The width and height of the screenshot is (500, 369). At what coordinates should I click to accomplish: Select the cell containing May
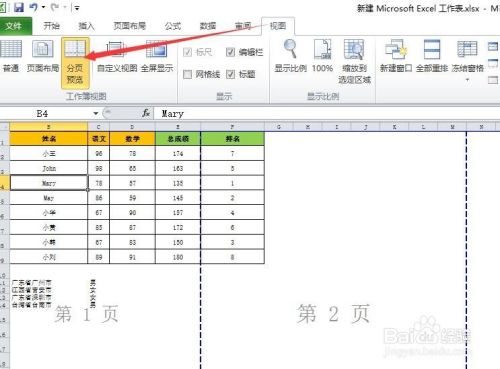point(49,198)
